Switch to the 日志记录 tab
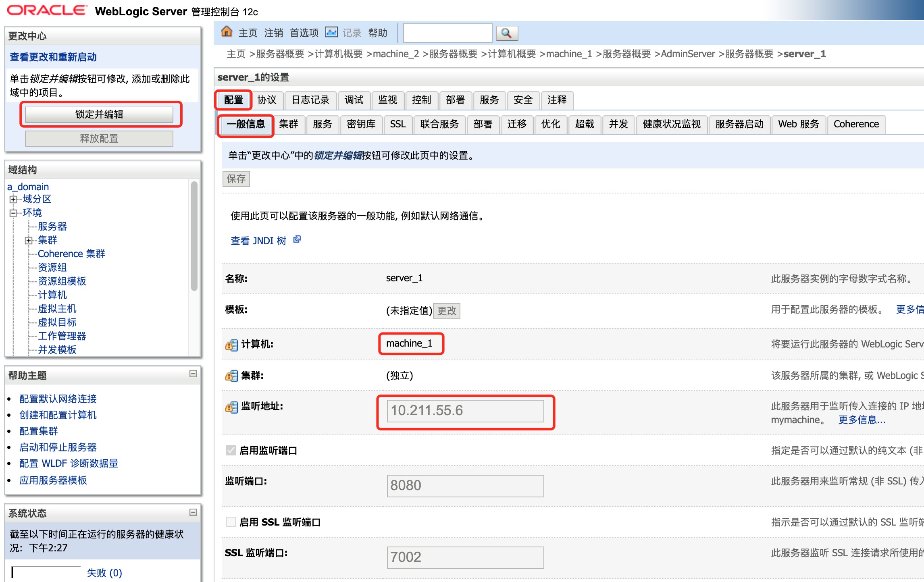924x582 pixels. tap(310, 100)
